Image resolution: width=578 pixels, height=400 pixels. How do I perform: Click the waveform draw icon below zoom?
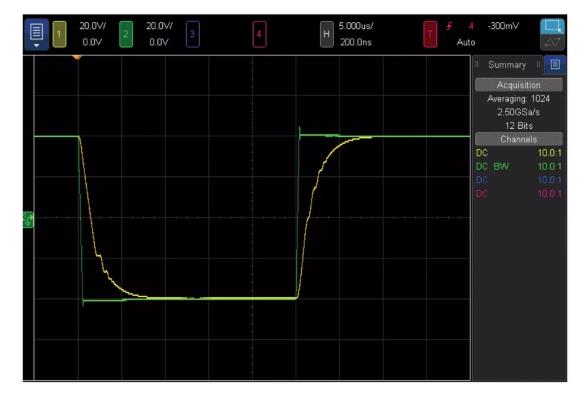coord(552,42)
